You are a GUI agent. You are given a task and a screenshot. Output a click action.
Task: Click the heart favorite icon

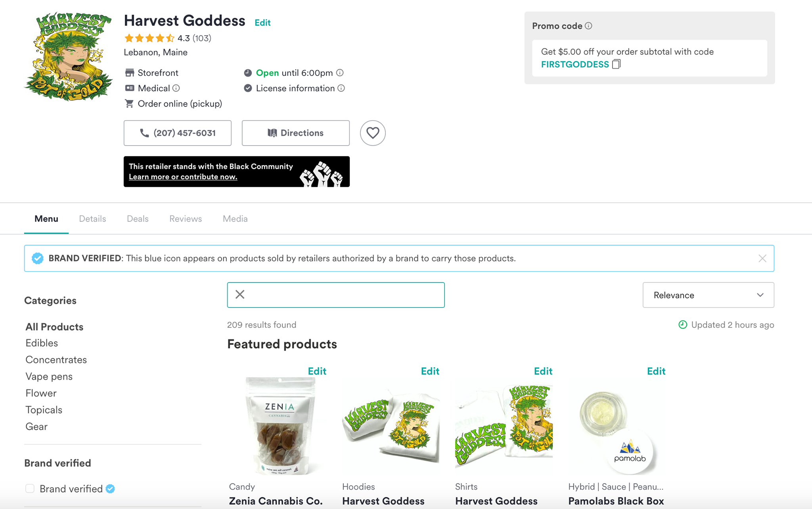point(372,133)
